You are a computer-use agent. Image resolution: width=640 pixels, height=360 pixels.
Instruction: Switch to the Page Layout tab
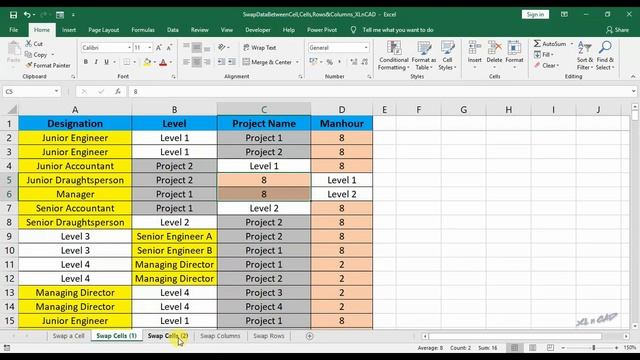pyautogui.click(x=104, y=30)
